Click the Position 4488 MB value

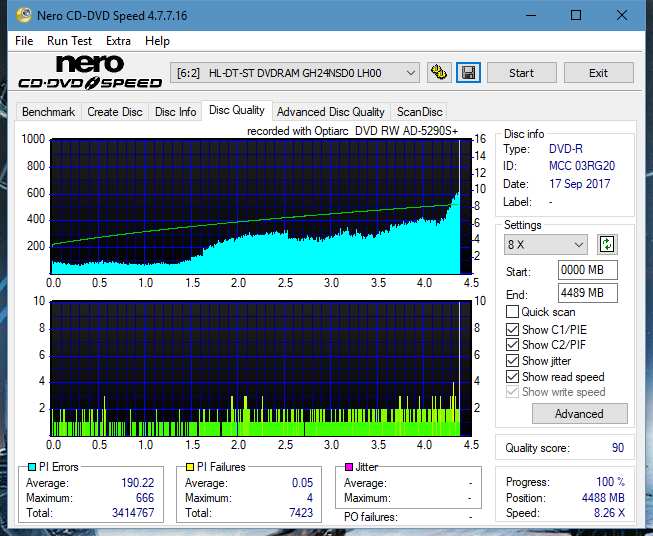pyautogui.click(x=603, y=498)
